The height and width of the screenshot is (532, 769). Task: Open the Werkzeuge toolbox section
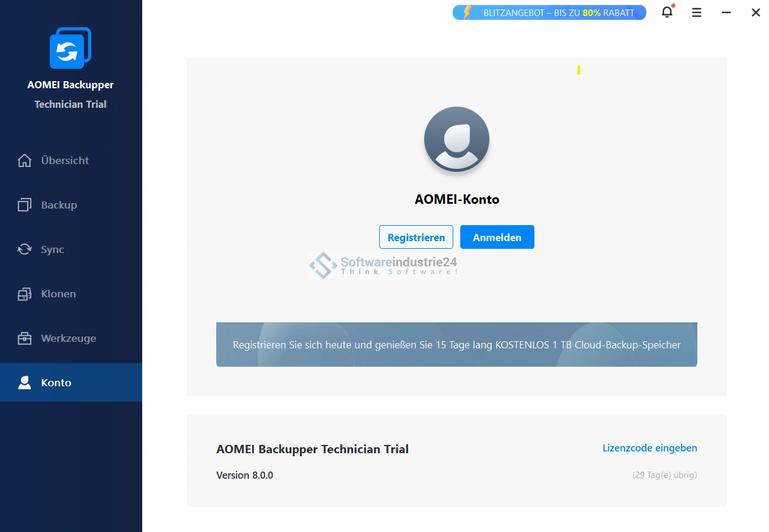pyautogui.click(x=68, y=338)
